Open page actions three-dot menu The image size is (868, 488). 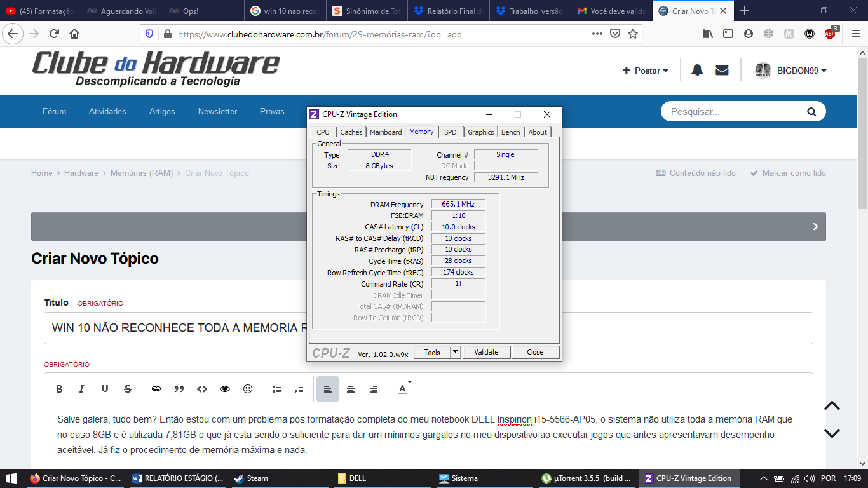[597, 34]
